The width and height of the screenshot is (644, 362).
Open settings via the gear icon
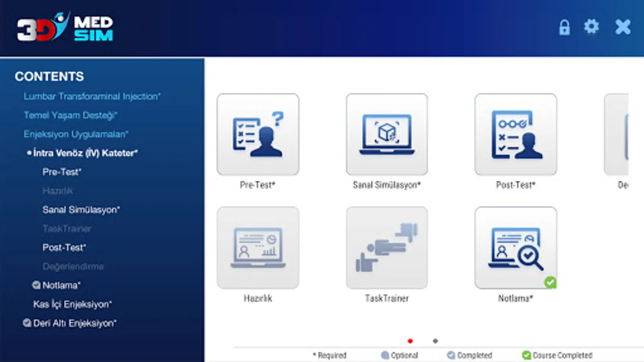click(591, 27)
